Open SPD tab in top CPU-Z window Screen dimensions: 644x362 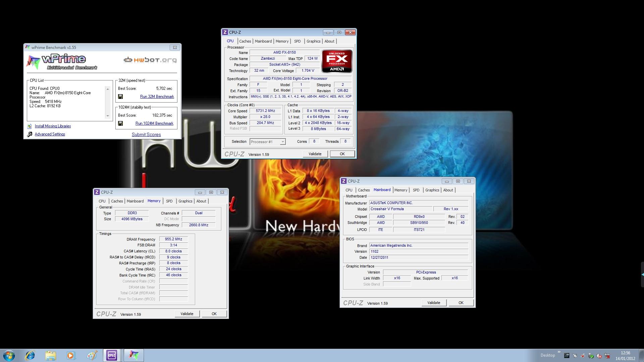click(298, 41)
